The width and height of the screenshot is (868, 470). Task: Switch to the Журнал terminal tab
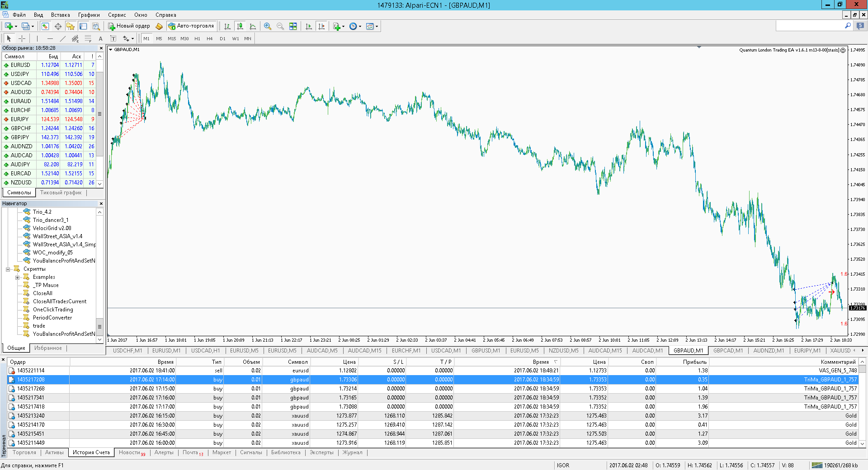(353, 452)
